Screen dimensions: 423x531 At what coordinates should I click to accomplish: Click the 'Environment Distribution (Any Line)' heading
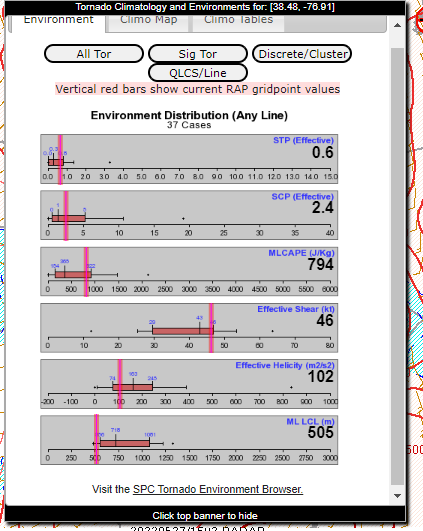coord(189,115)
